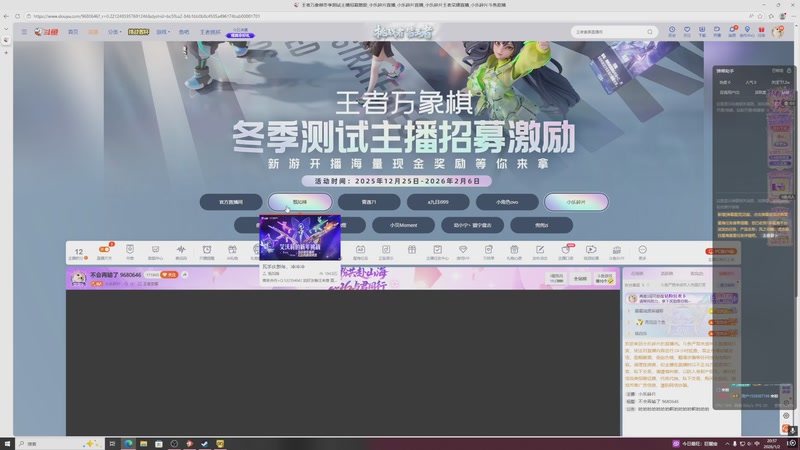The width and height of the screenshot is (800, 450).
Task: Open messages icon with red badge
Action: point(732,31)
